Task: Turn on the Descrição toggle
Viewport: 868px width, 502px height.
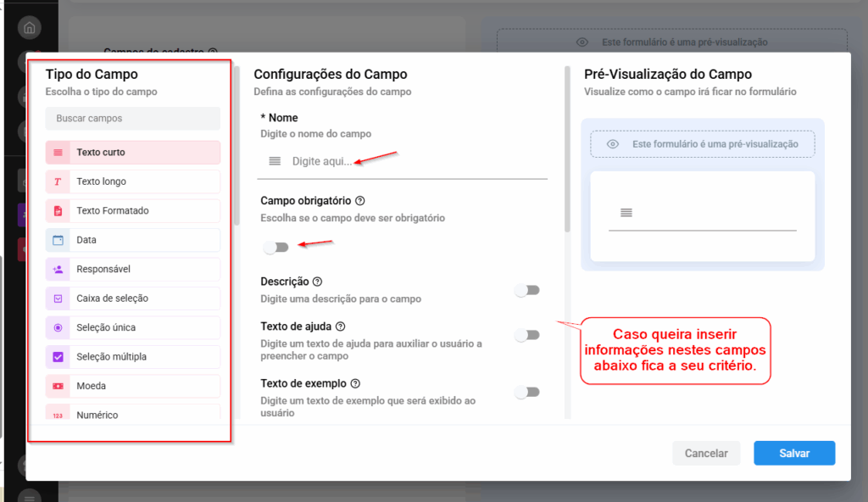Action: point(527,290)
